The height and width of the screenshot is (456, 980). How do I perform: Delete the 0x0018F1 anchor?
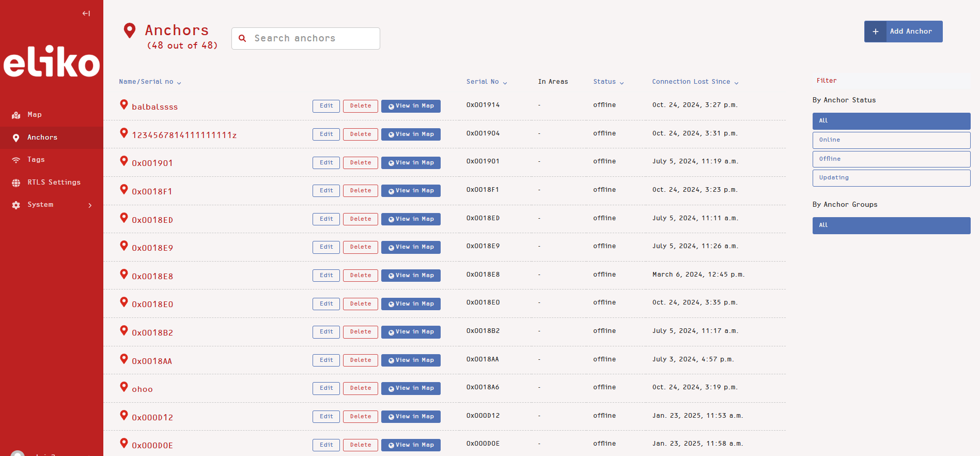click(x=361, y=191)
